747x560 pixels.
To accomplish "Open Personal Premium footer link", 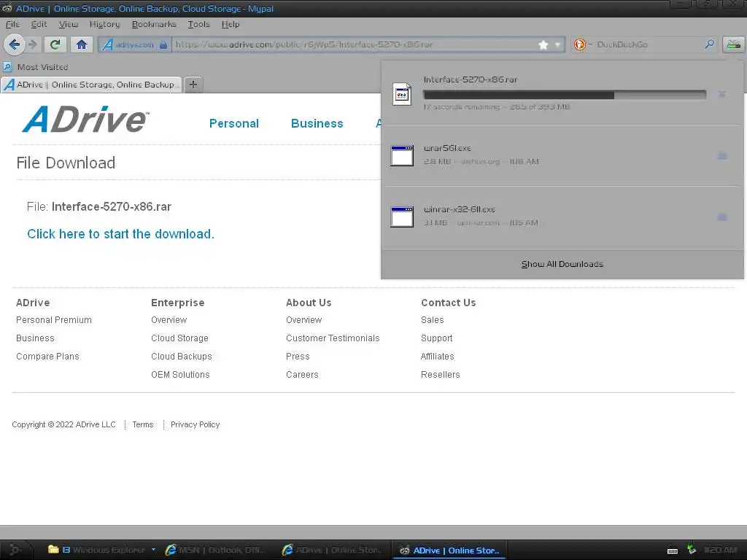I will 54,320.
